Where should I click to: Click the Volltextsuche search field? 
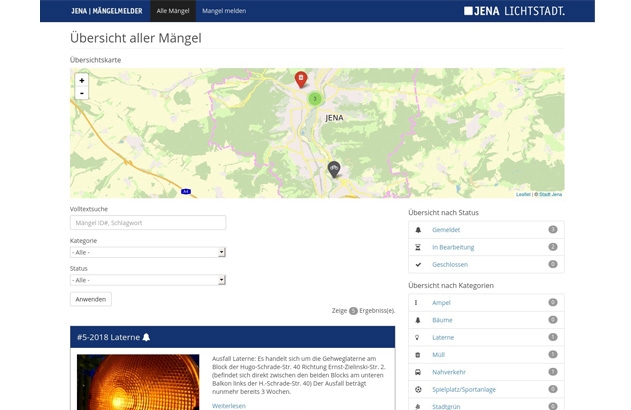pos(147,223)
